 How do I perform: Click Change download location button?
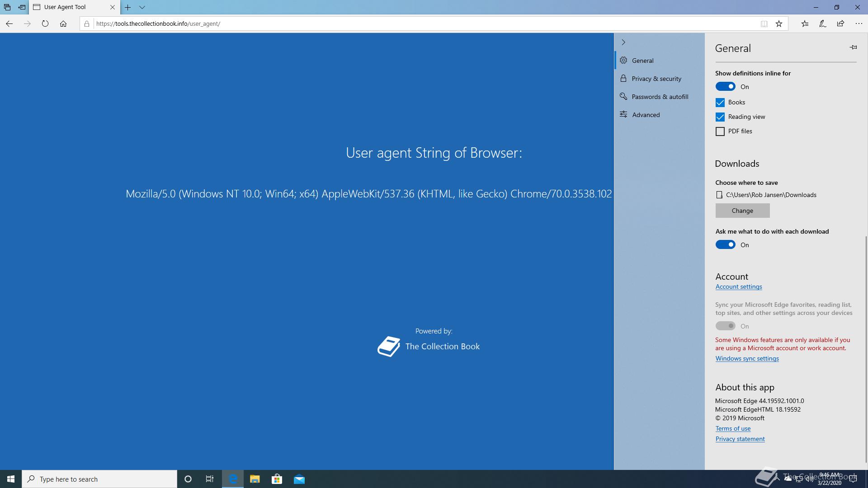[x=742, y=211]
